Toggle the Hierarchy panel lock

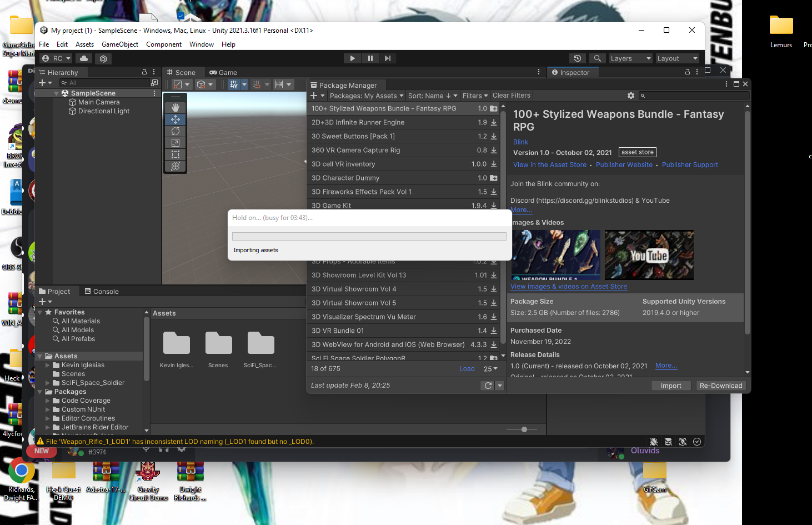pyautogui.click(x=144, y=72)
